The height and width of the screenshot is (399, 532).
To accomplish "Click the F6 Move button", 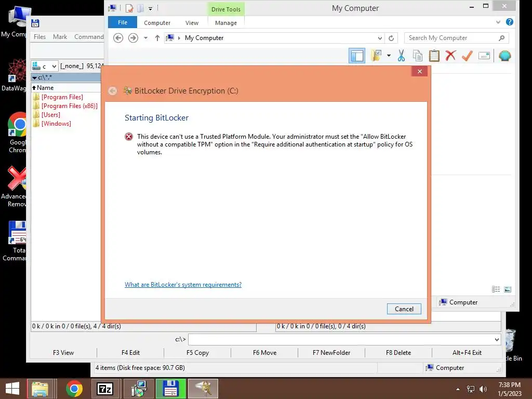I will point(264,353).
